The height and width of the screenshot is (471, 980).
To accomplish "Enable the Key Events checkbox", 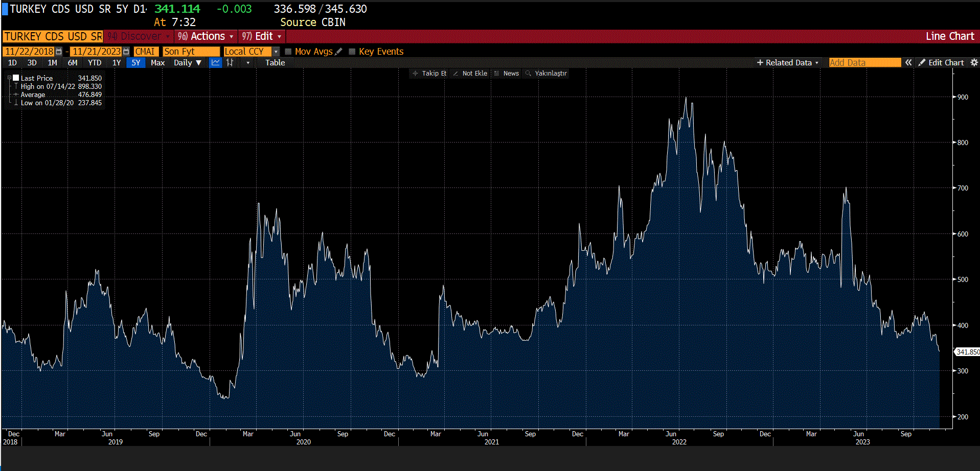I will tap(352, 52).
